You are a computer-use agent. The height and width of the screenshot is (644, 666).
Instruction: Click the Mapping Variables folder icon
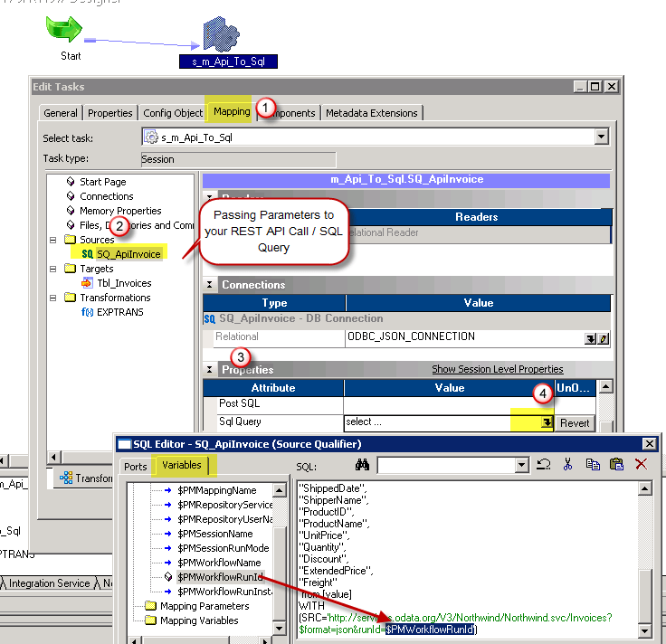(150, 620)
